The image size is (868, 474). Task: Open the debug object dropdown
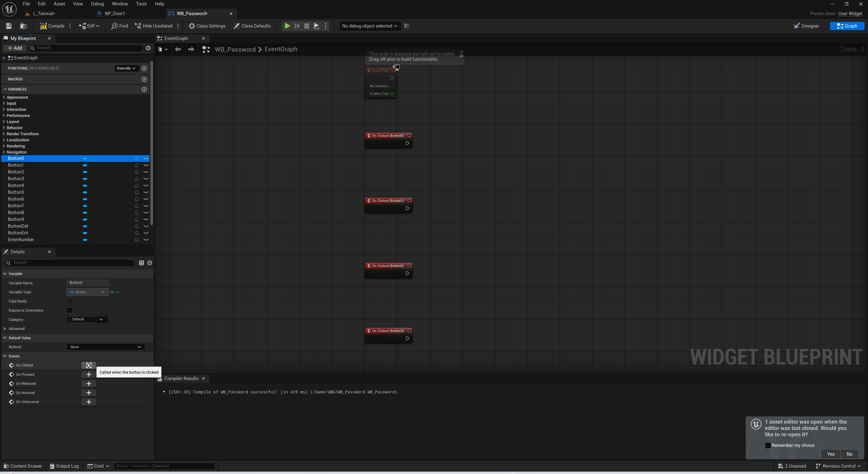[x=370, y=26]
